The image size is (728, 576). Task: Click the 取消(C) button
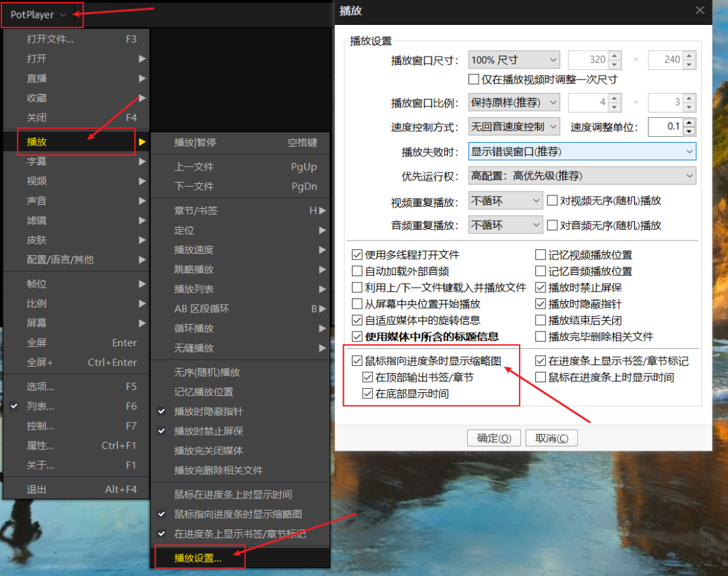coord(551,438)
